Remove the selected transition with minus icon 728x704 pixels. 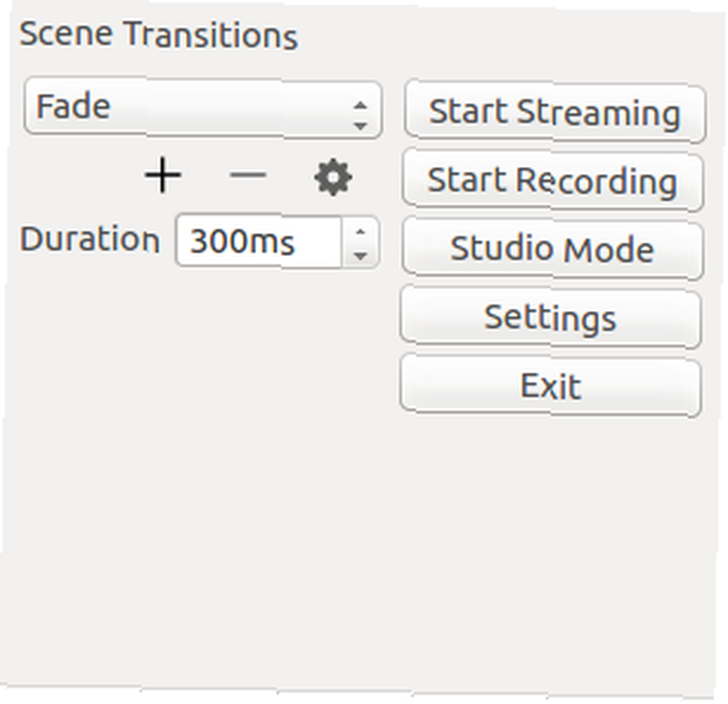[x=248, y=175]
